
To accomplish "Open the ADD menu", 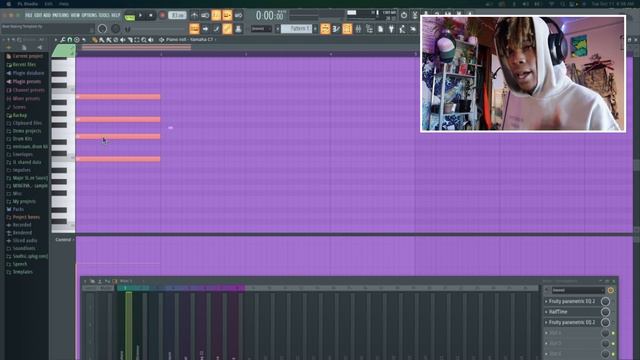I will [x=47, y=15].
